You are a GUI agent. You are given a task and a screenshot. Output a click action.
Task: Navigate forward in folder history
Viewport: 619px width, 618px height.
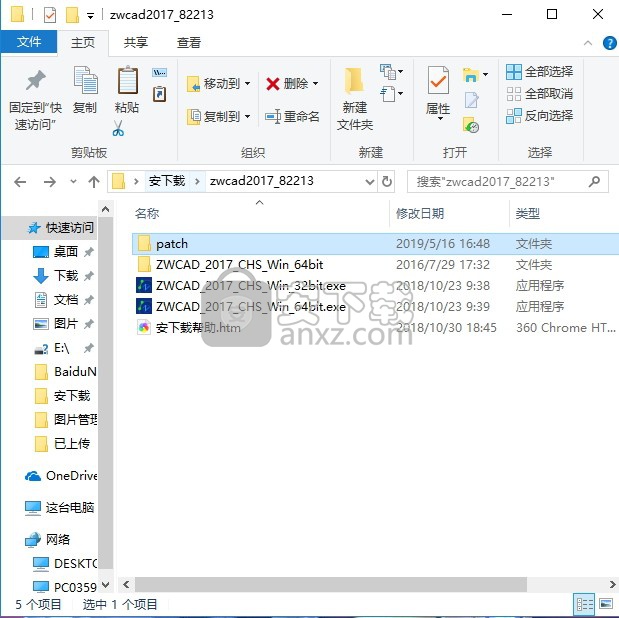click(x=50, y=182)
